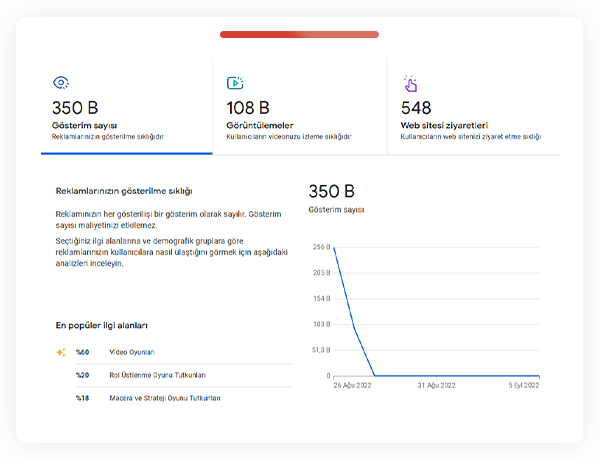
Task: Click the 256 B y-axis label
Action: tap(321, 247)
